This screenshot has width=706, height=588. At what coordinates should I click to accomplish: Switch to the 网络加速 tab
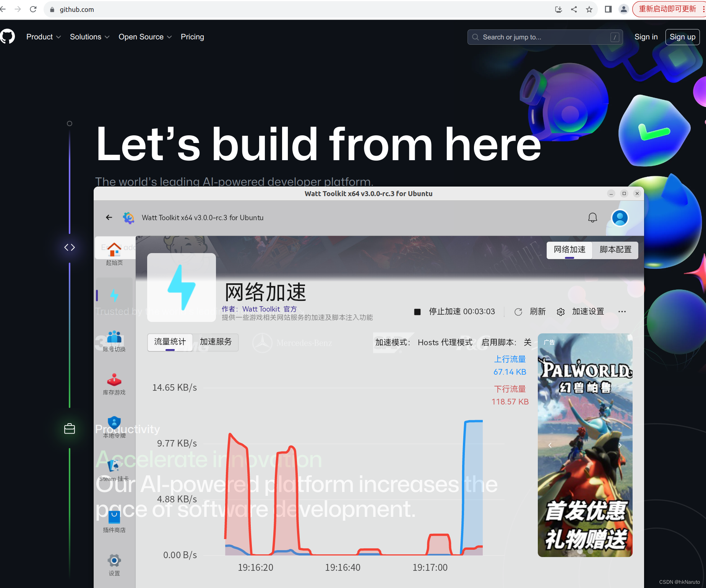pyautogui.click(x=570, y=250)
